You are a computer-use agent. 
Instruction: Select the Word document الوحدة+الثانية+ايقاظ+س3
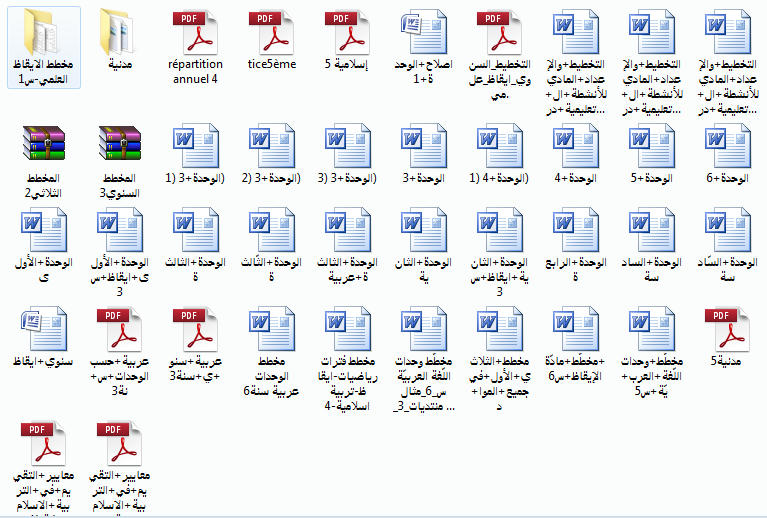pyautogui.click(x=499, y=230)
